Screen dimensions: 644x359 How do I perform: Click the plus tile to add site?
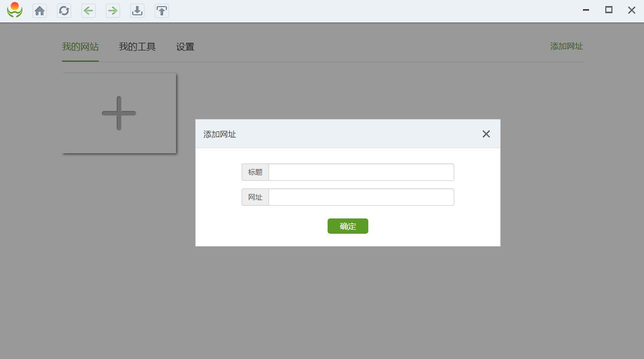point(119,113)
